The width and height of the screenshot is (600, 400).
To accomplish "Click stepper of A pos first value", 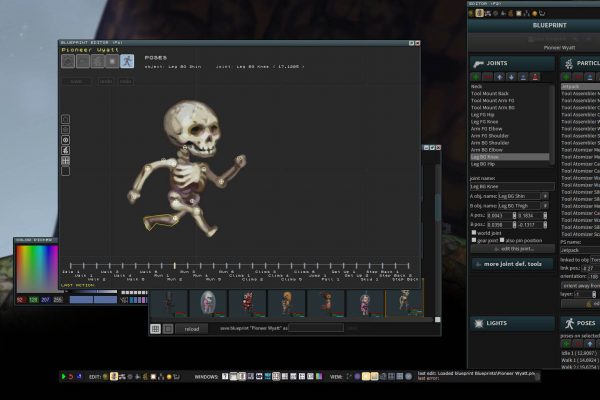I will click(x=514, y=216).
